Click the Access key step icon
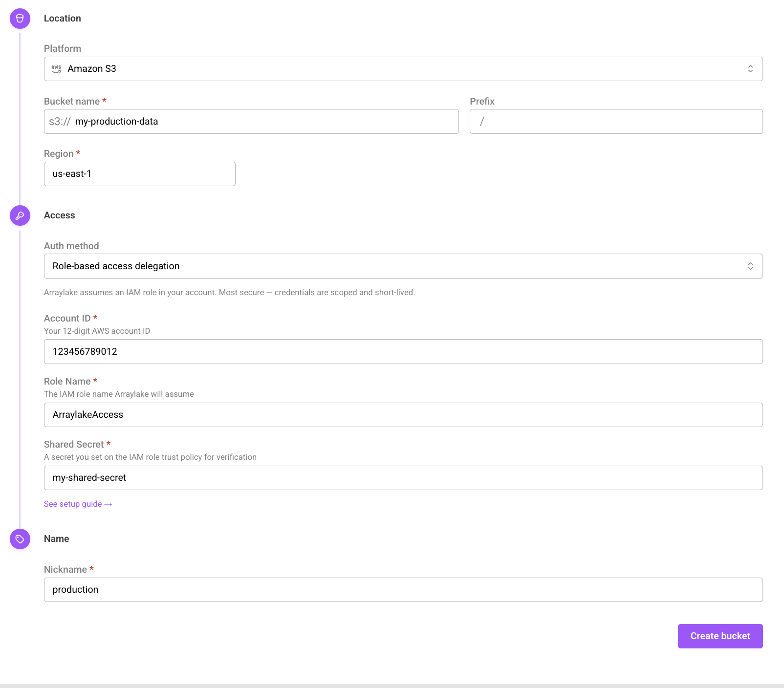 20,215
